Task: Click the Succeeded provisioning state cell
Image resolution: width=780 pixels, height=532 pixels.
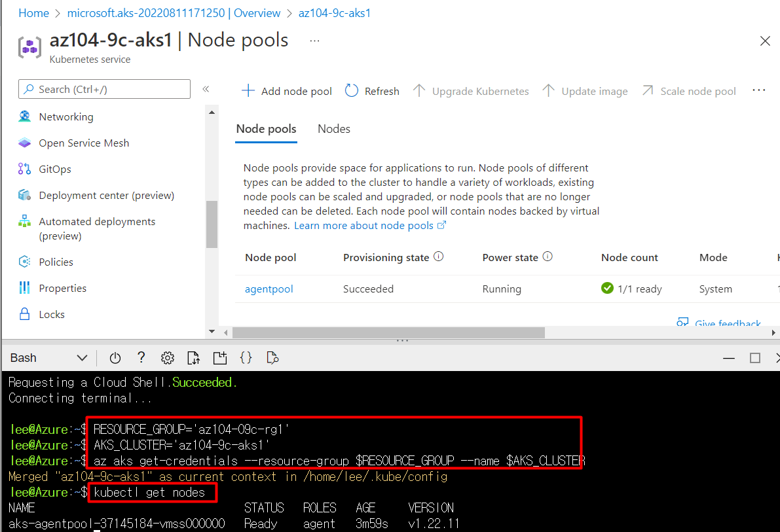Action: click(x=368, y=289)
